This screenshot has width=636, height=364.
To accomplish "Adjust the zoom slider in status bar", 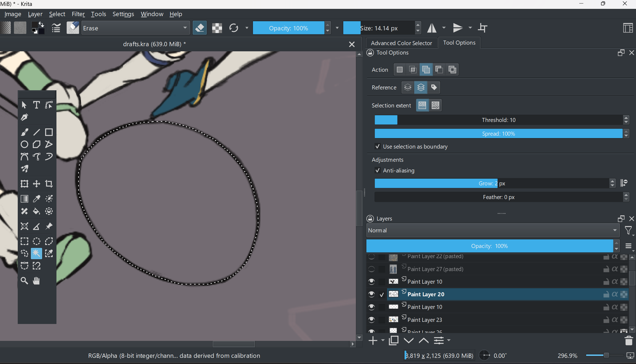I will click(x=604, y=355).
